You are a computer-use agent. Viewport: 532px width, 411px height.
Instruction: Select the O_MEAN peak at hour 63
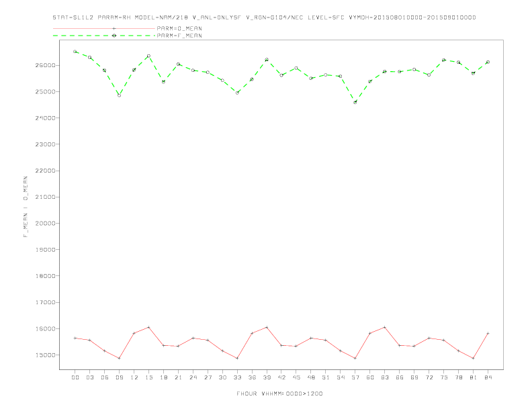coord(385,327)
